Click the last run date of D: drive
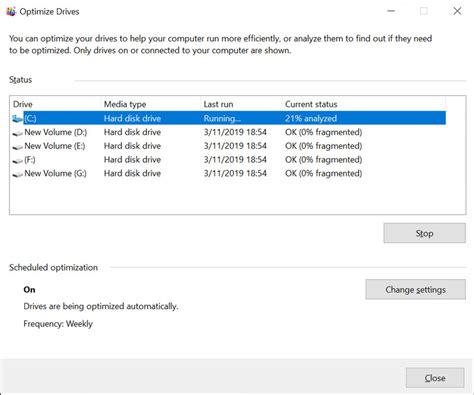Viewport: 474px width, 395px height. 235,132
